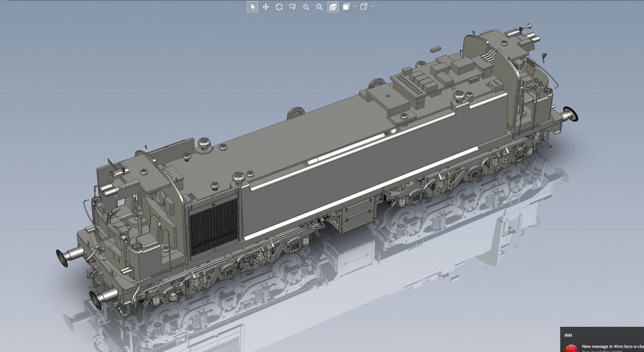Click the red avatar in the notification

click(571, 348)
